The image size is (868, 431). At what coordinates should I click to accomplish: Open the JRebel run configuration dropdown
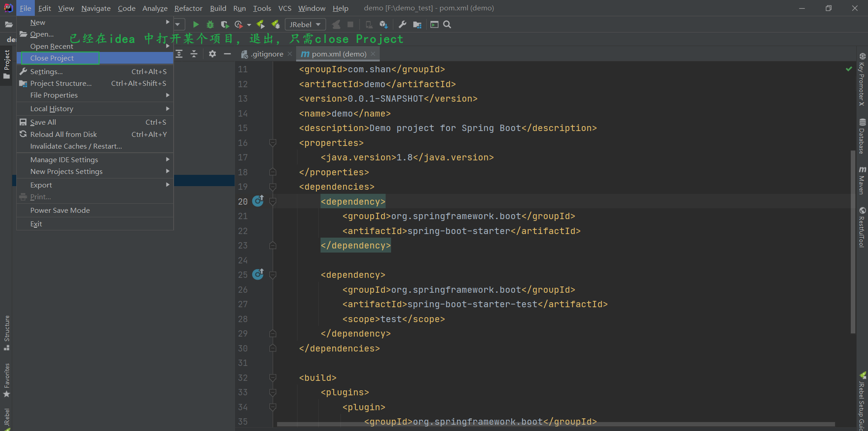tap(305, 24)
